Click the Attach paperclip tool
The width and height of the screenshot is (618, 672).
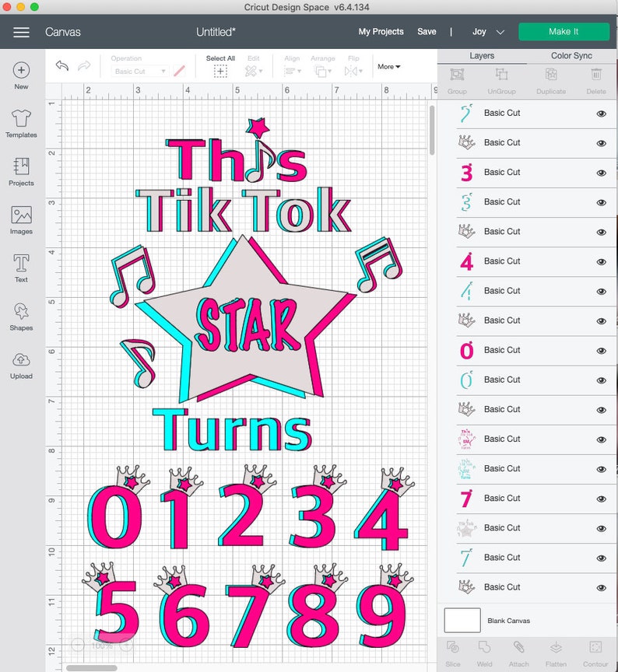click(518, 646)
